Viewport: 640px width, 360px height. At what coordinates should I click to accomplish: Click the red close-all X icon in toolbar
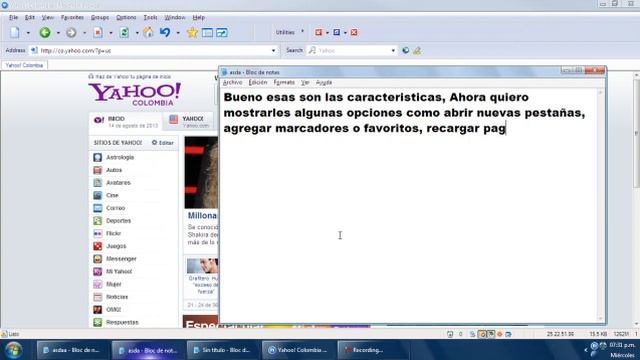click(x=354, y=32)
